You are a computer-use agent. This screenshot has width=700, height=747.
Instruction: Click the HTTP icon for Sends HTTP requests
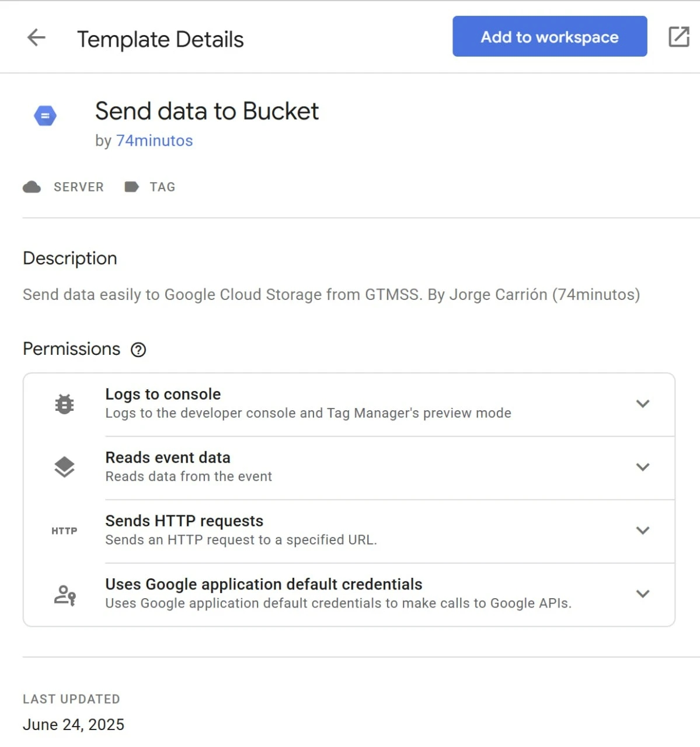(64, 530)
